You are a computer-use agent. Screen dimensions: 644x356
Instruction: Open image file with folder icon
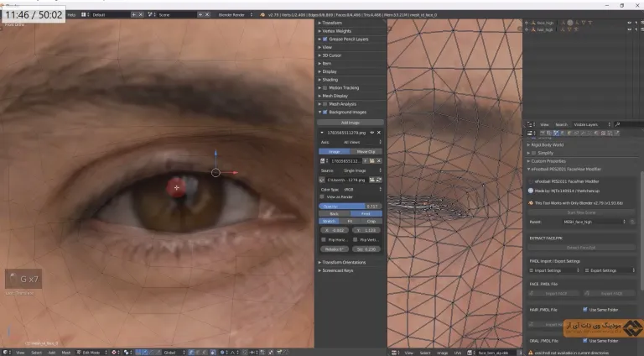[371, 161]
